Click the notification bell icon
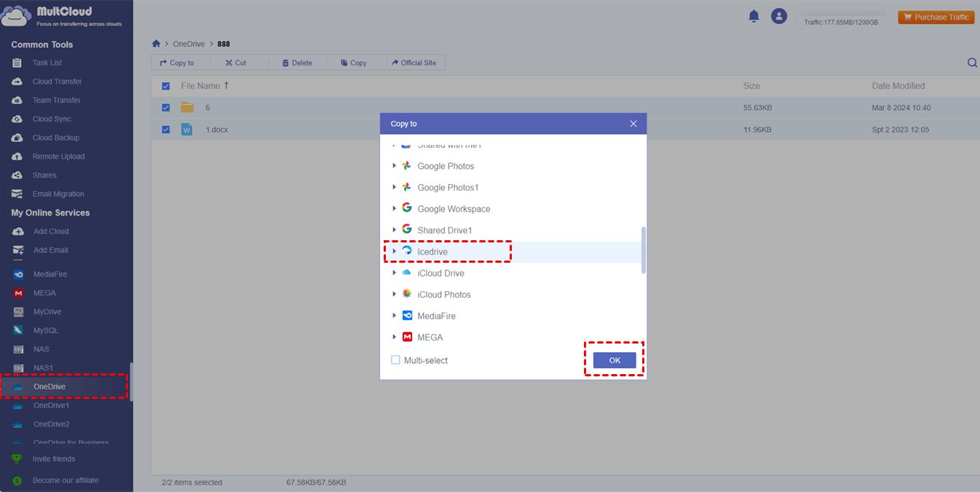The width and height of the screenshot is (980, 492). [754, 16]
